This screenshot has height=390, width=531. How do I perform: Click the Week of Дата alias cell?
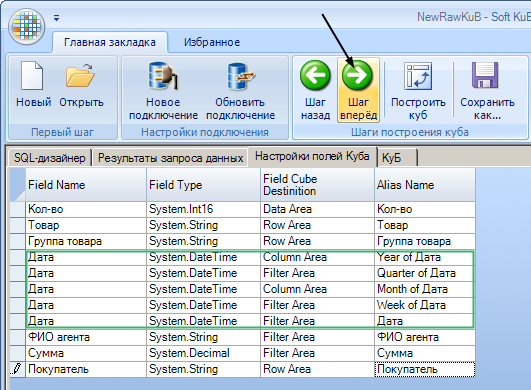[x=425, y=305]
